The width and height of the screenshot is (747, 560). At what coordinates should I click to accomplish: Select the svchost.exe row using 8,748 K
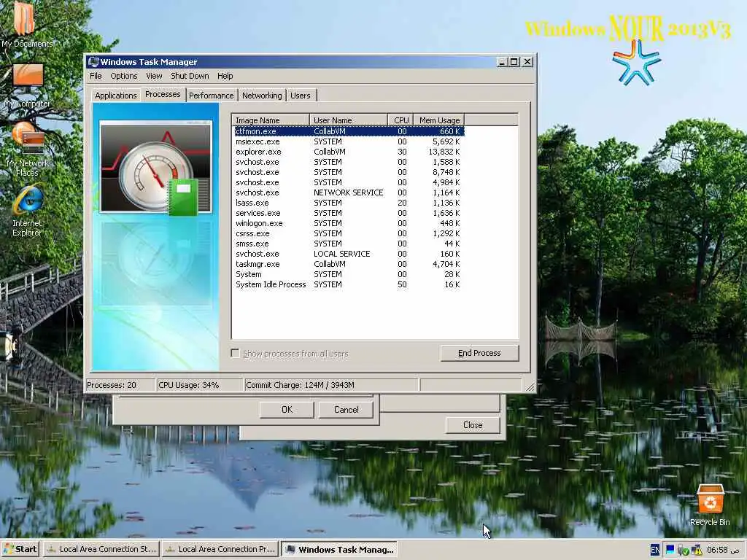[349, 172]
